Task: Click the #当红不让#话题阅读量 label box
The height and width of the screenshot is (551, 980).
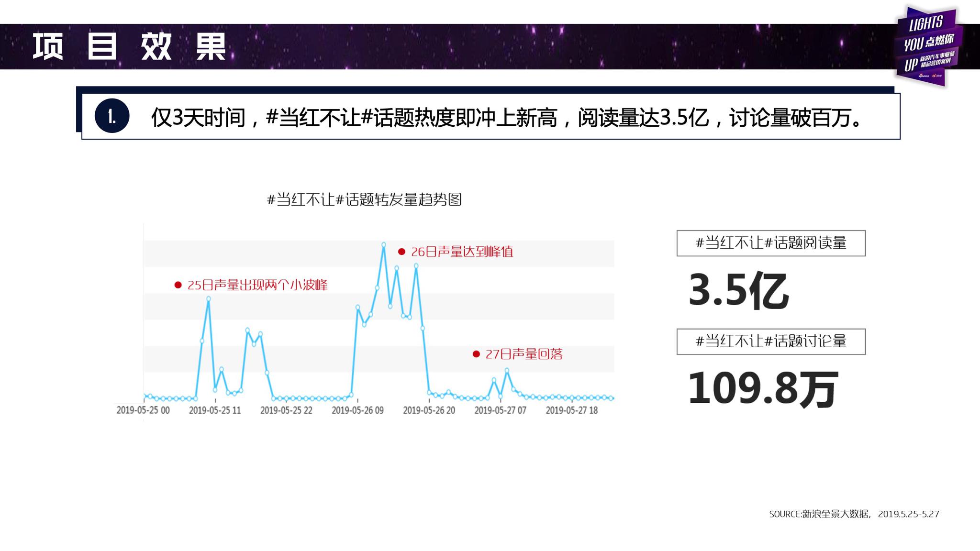Action: 770,243
